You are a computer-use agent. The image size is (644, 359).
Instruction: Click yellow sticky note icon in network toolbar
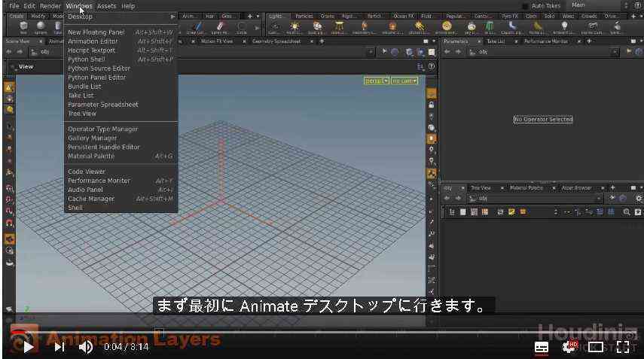[x=511, y=212]
